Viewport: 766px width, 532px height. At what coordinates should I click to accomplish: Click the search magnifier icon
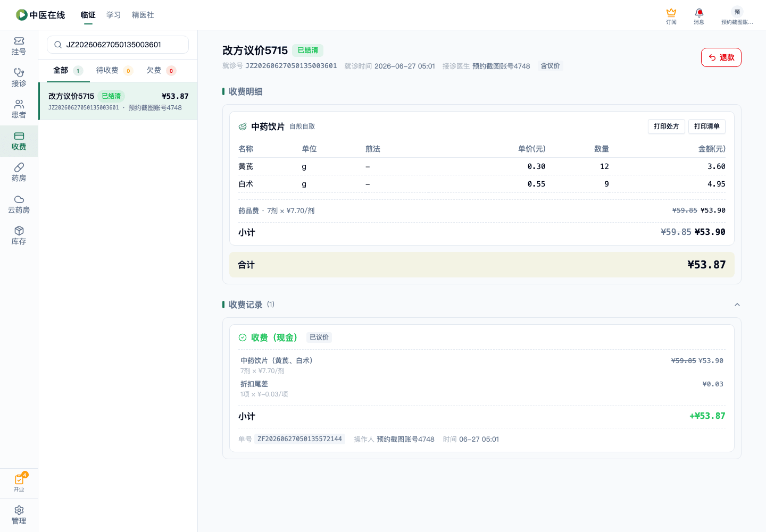point(58,45)
